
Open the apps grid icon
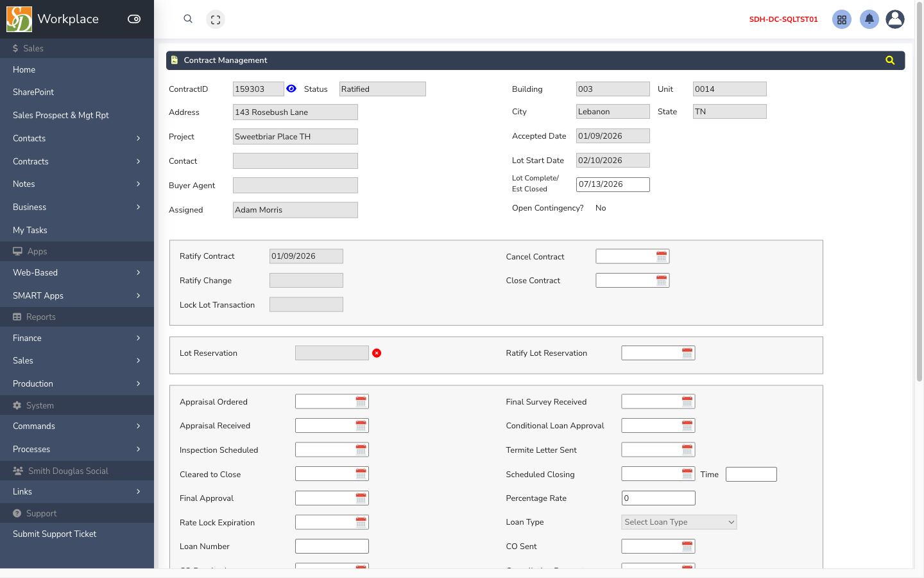842,19
